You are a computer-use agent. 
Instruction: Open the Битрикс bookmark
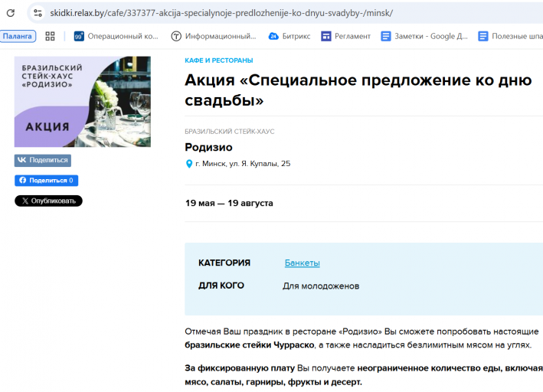pos(289,36)
